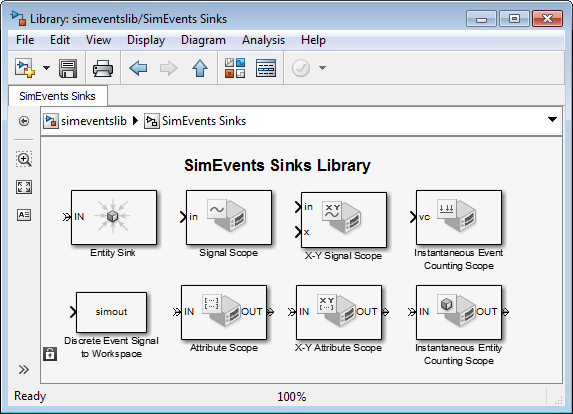Click the library lock icon
The image size is (573, 414).
pos(50,354)
